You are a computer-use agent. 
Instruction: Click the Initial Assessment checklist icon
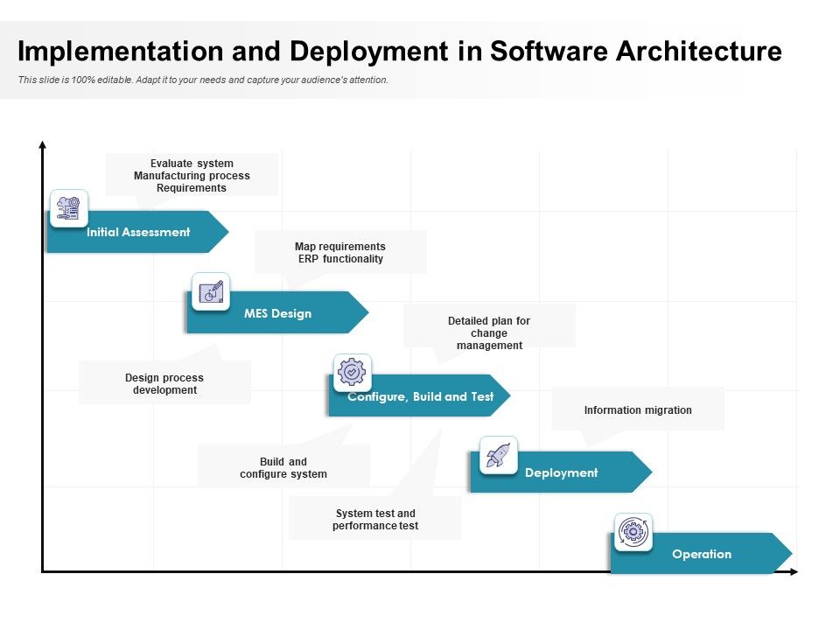pyautogui.click(x=69, y=208)
